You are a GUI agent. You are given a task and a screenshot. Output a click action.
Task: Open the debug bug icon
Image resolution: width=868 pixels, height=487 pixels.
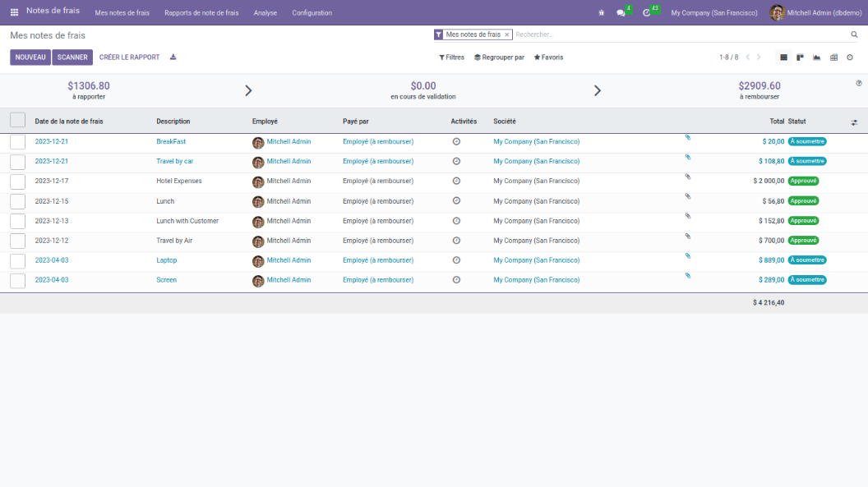coord(601,13)
